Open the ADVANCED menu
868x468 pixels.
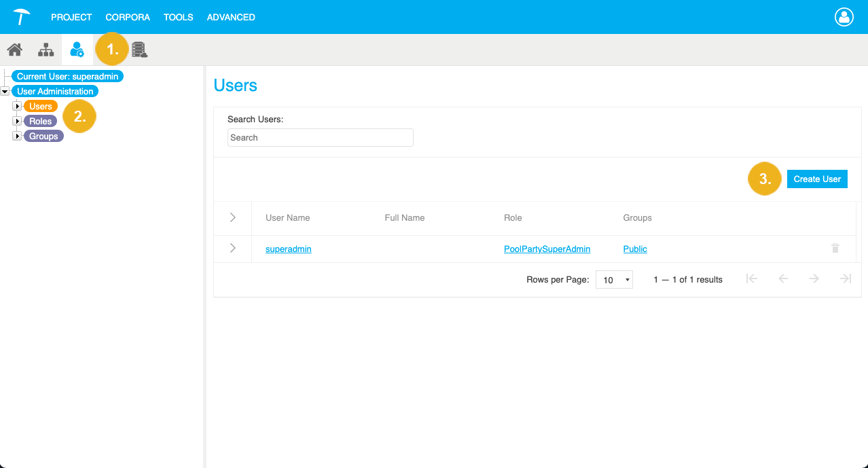230,17
